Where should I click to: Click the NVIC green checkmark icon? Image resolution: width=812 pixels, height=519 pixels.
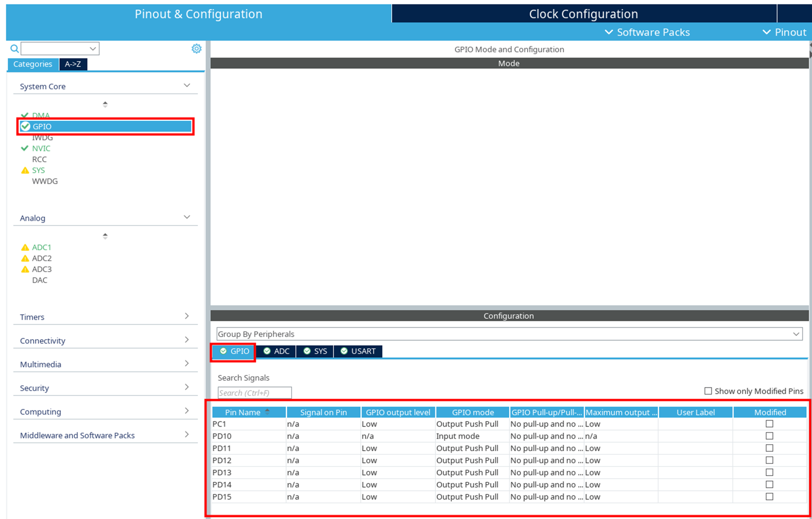(25, 148)
